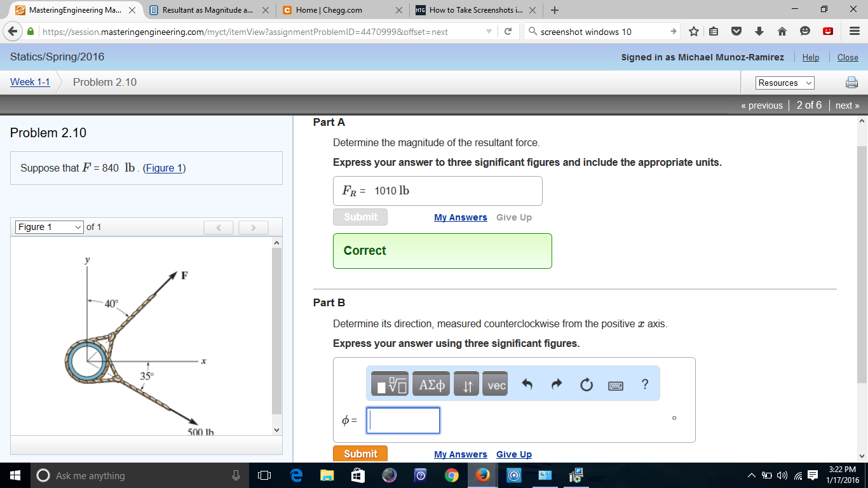
Task: Redo the answer edit
Action: tap(557, 384)
